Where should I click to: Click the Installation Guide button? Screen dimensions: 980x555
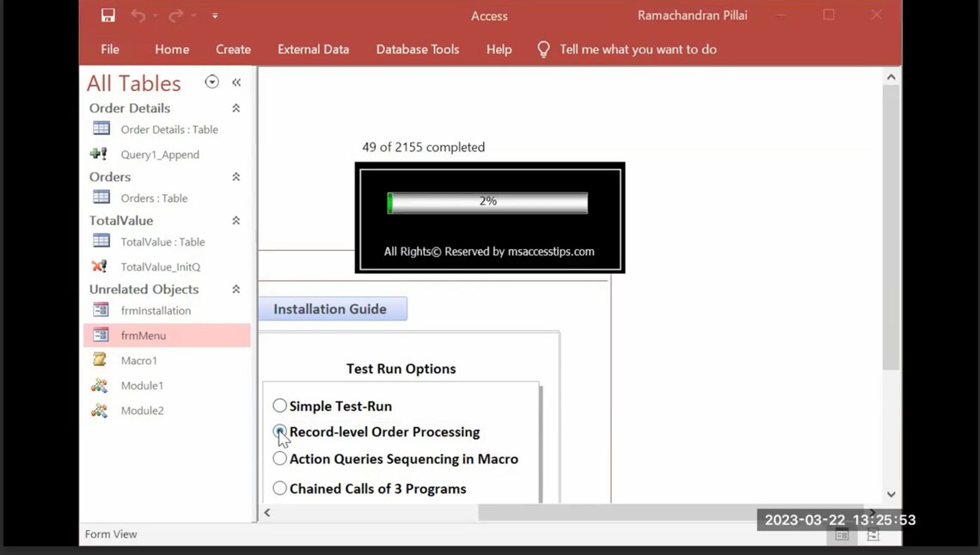click(x=331, y=308)
